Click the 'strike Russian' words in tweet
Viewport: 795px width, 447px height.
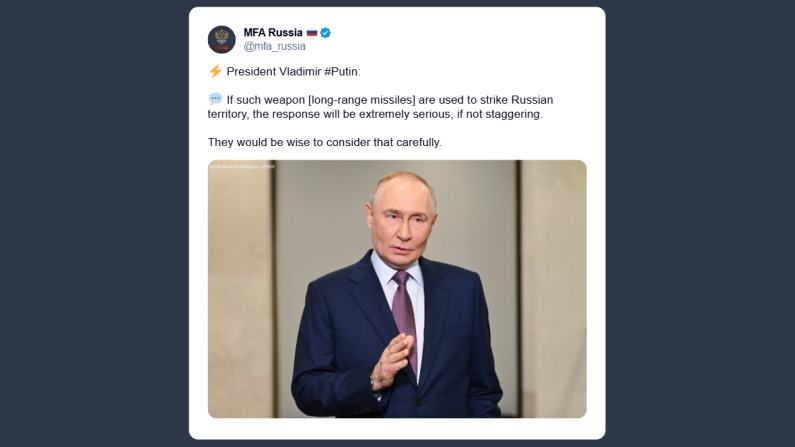[515, 100]
